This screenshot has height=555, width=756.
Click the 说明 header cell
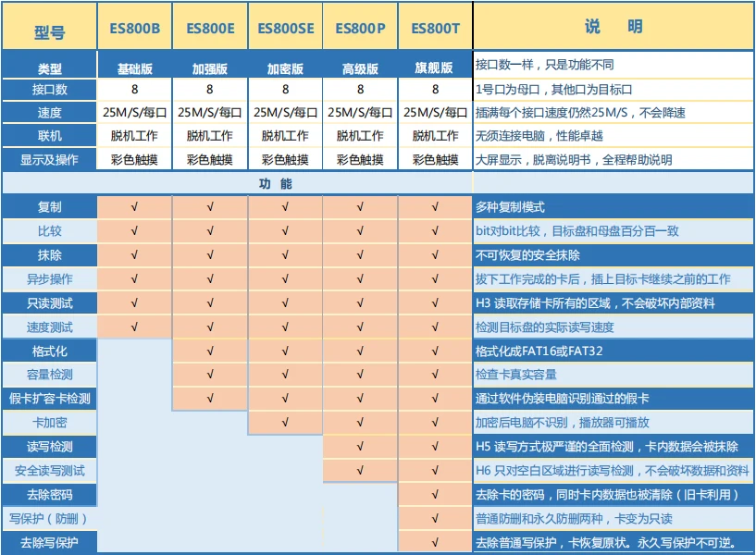tap(613, 26)
